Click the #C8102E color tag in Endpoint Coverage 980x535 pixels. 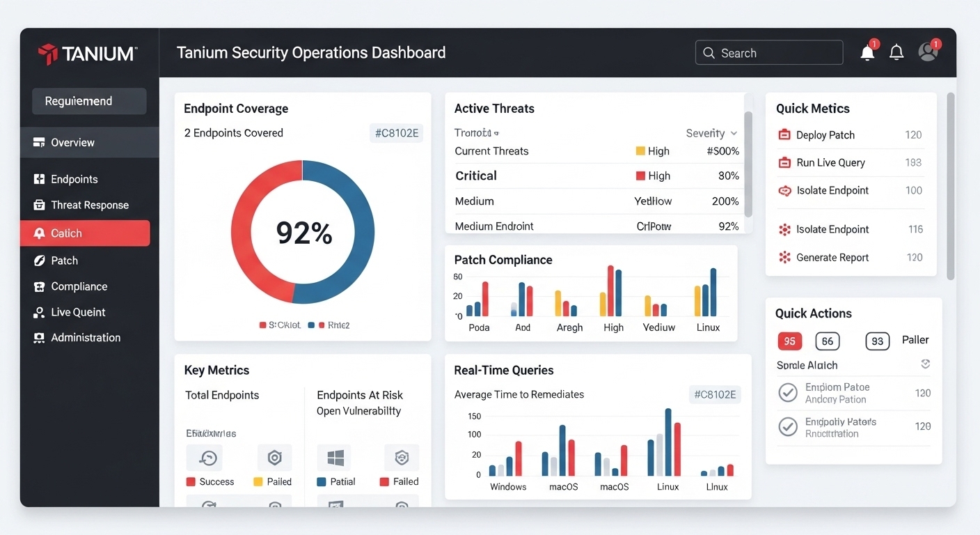tap(396, 133)
